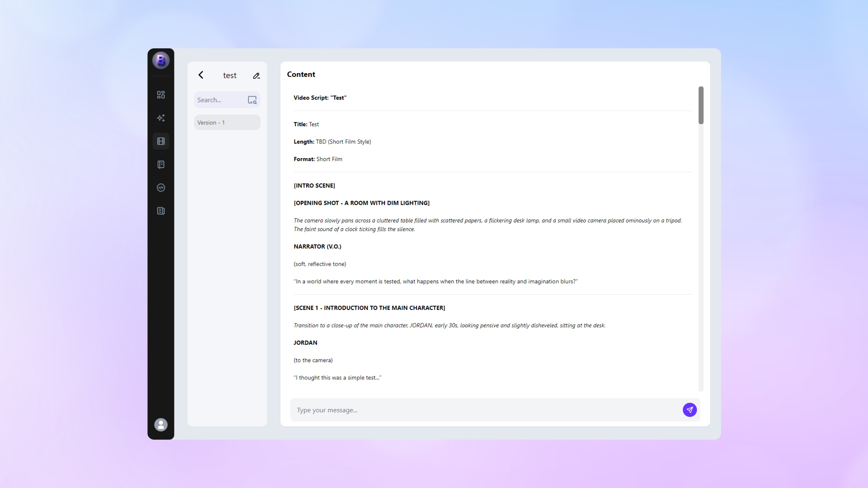Click the 'test' project title
868x488 pixels.
coord(229,75)
